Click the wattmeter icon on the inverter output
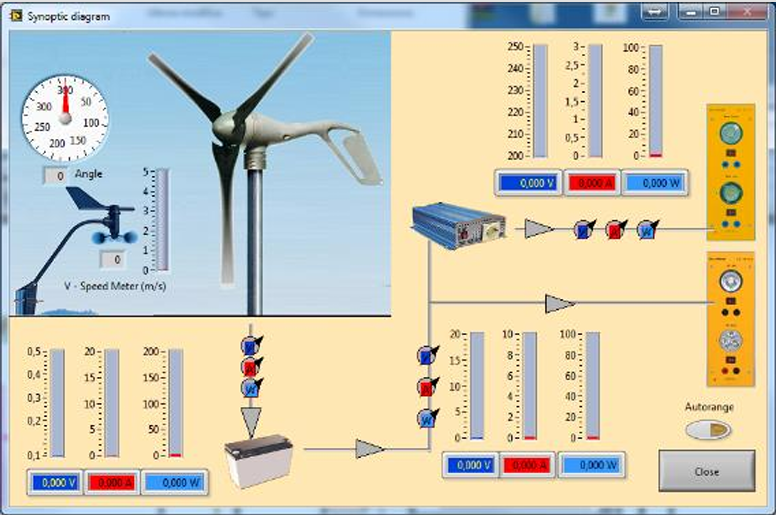 (x=647, y=230)
